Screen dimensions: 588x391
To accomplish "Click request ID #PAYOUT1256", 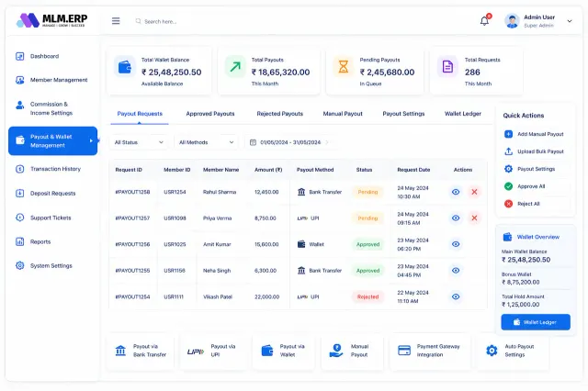I will tap(132, 244).
